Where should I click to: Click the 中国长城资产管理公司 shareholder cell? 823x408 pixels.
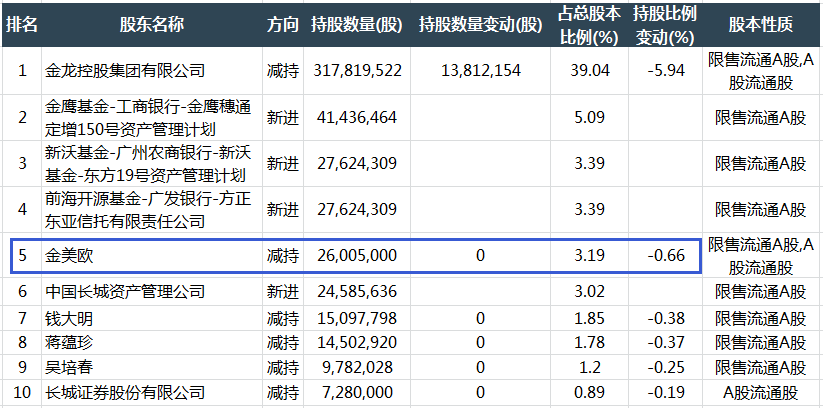tap(152, 291)
